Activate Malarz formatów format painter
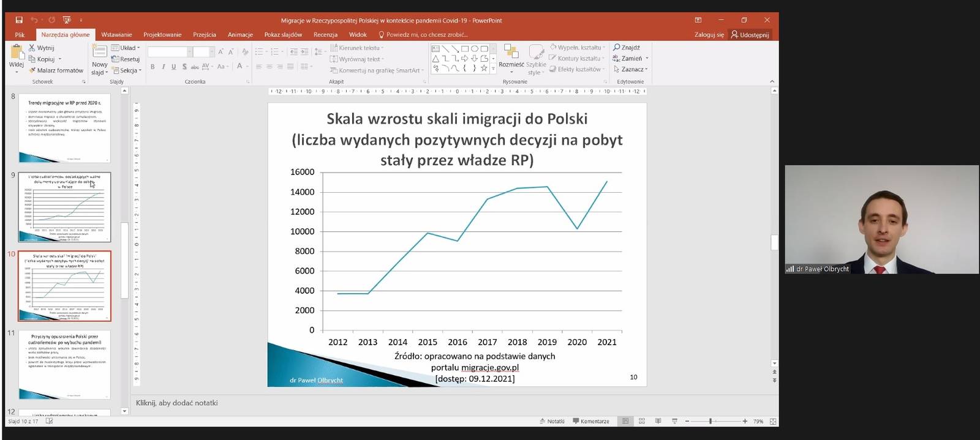980x440 pixels. click(x=56, y=70)
